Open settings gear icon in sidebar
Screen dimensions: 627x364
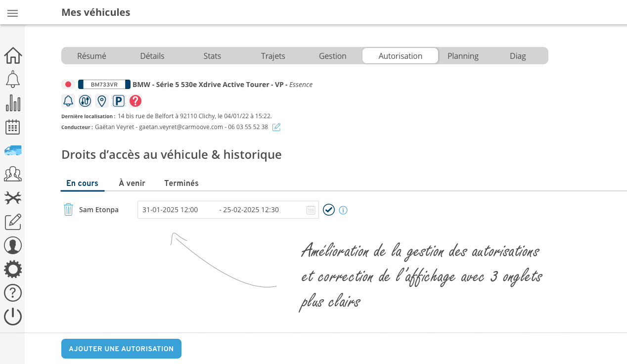coord(13,269)
